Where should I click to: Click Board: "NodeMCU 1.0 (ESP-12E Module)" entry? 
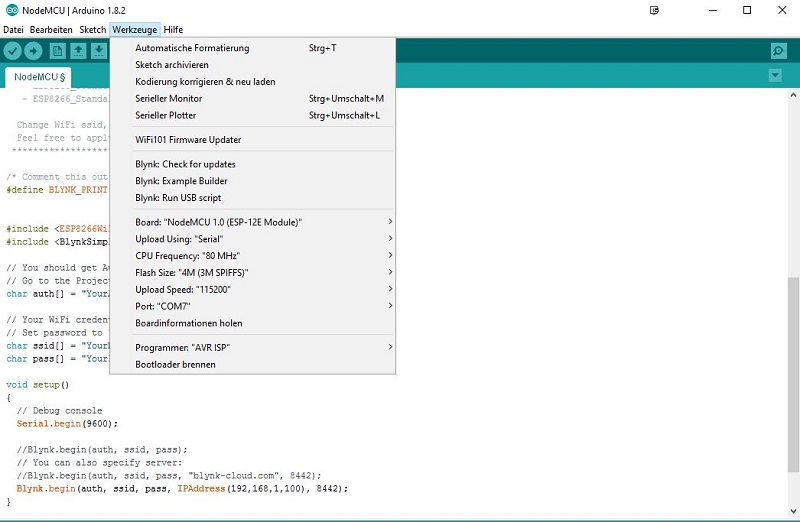pyautogui.click(x=253, y=222)
